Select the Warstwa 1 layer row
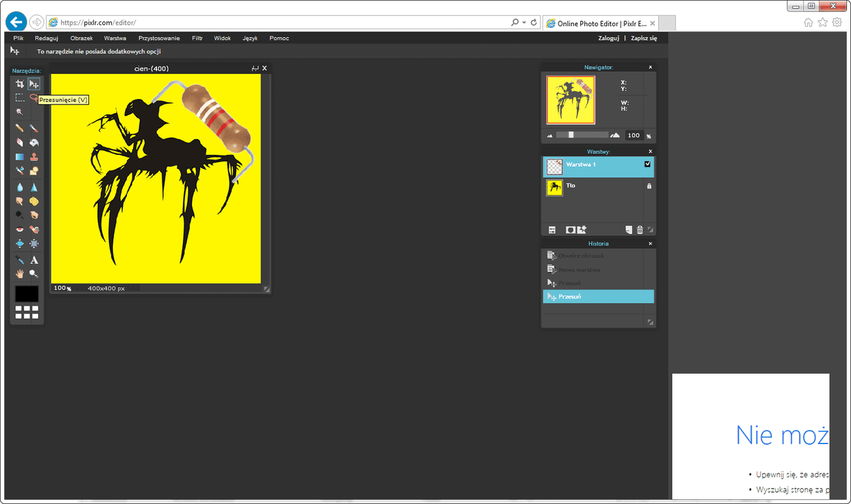 [x=598, y=167]
